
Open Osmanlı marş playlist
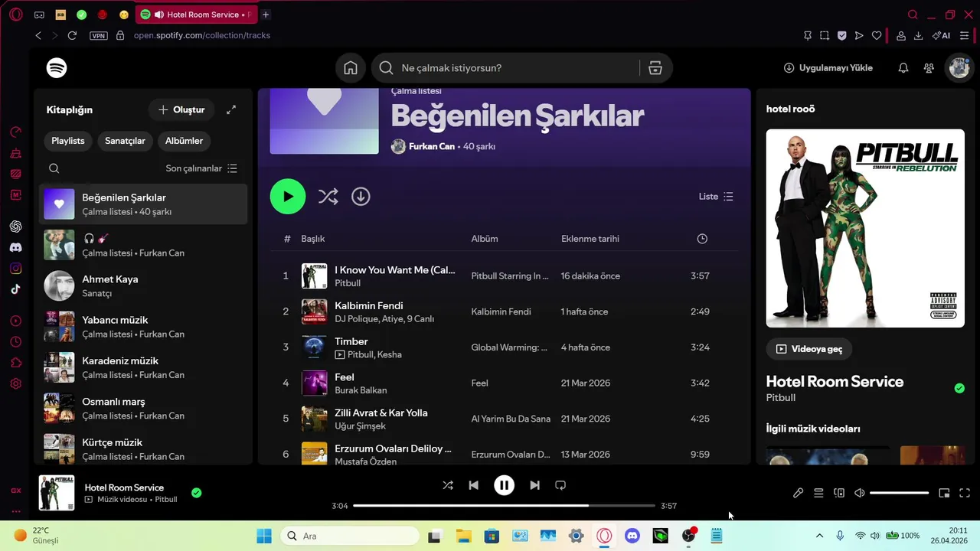143,408
